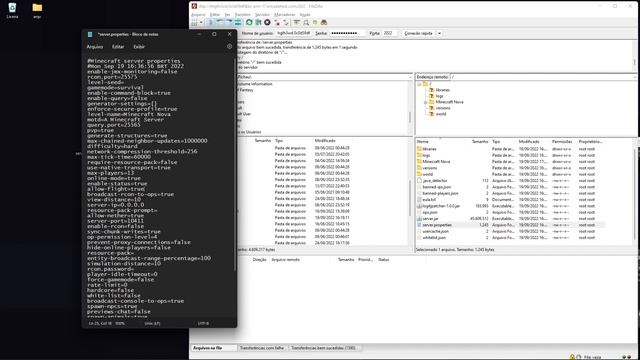This screenshot has width=640, height=360.
Task: Toggle processing of the transfer queue
Action: click(258, 22)
